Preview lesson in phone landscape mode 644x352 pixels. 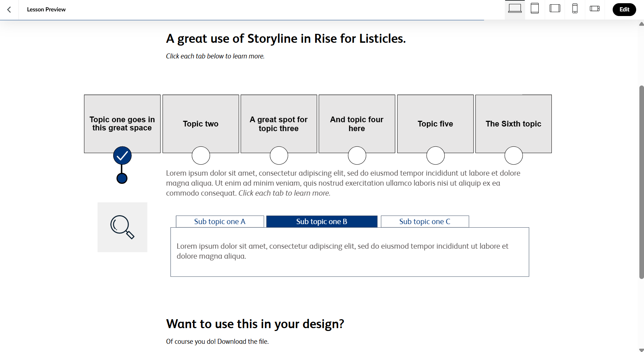(595, 9)
